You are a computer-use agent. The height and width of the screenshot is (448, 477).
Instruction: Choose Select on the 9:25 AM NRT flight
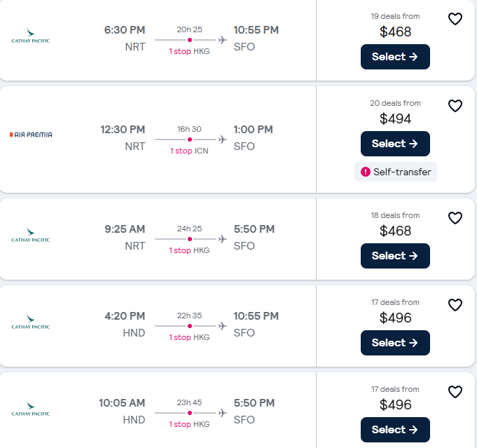(x=395, y=256)
